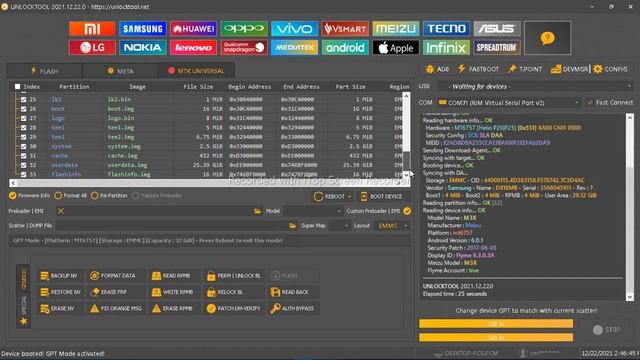Click the PERM | UNLOCK BL button
Screen dimensions: 640x360
pyautogui.click(x=234, y=276)
